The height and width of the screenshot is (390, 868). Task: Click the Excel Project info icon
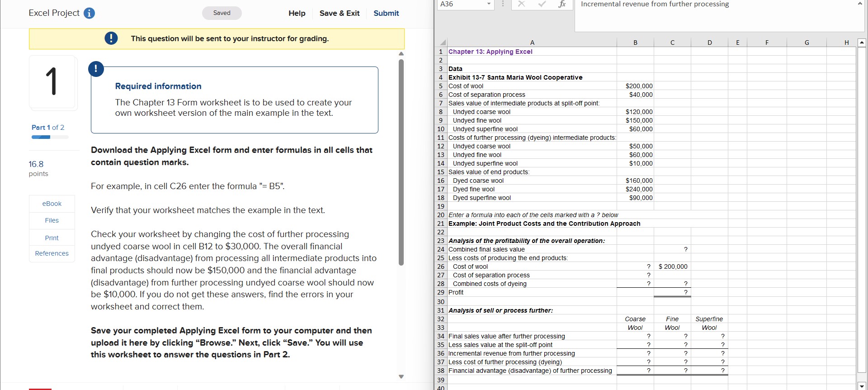click(x=90, y=13)
